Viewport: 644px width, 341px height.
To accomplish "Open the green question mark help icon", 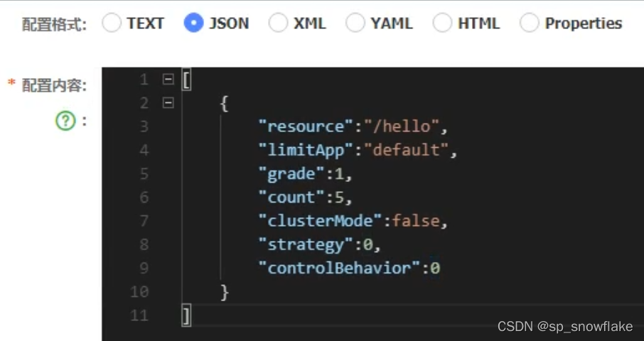I will point(65,121).
